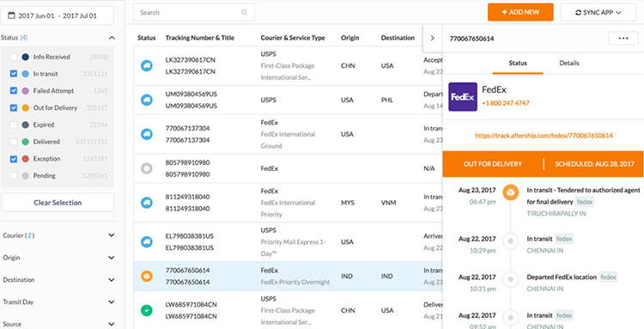Sort by Courier & Service Type header
644x329 pixels.
(293, 38)
